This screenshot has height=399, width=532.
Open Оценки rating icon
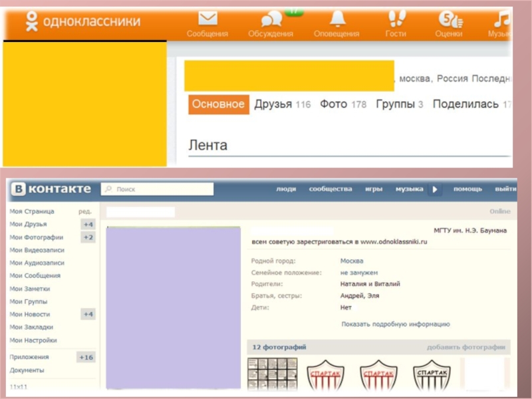point(450,19)
